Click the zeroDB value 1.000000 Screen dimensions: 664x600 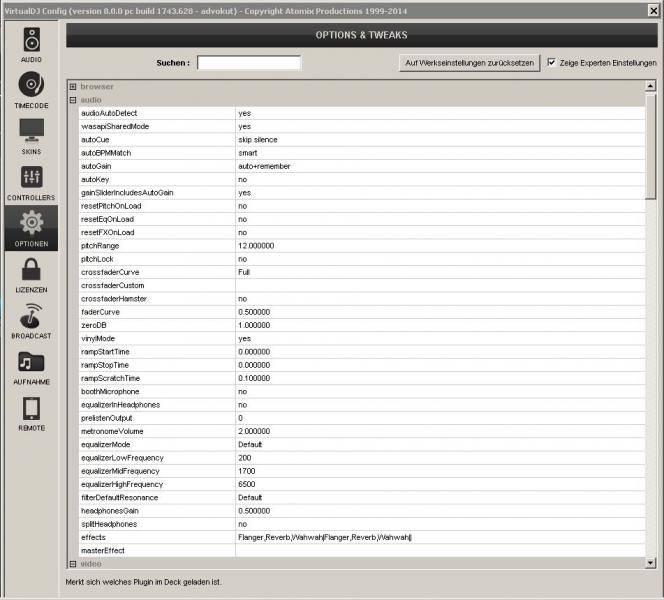[x=254, y=325]
